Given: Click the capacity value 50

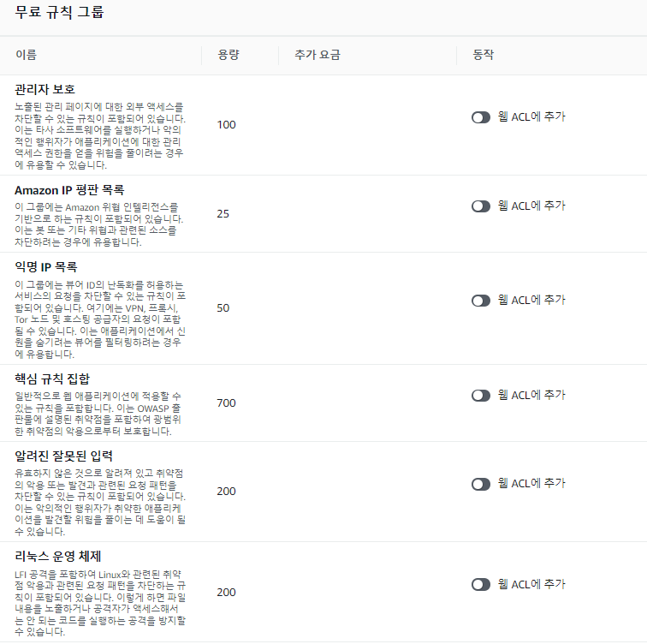Looking at the screenshot, I should click(223, 307).
